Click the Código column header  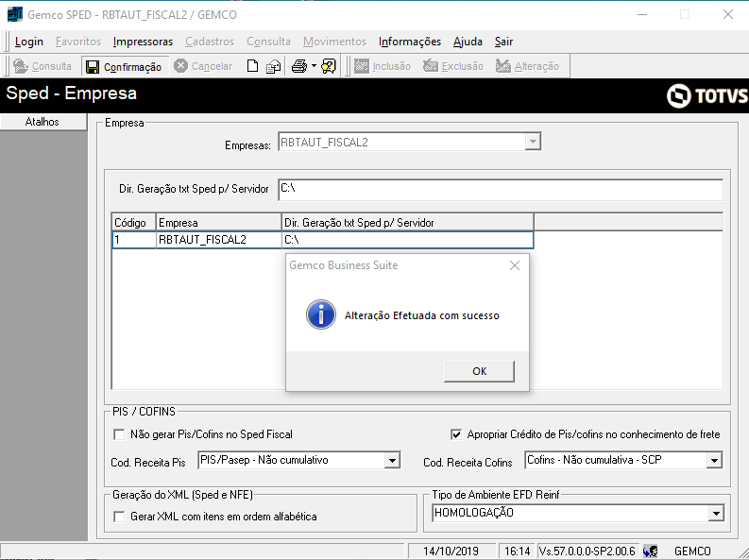click(134, 223)
